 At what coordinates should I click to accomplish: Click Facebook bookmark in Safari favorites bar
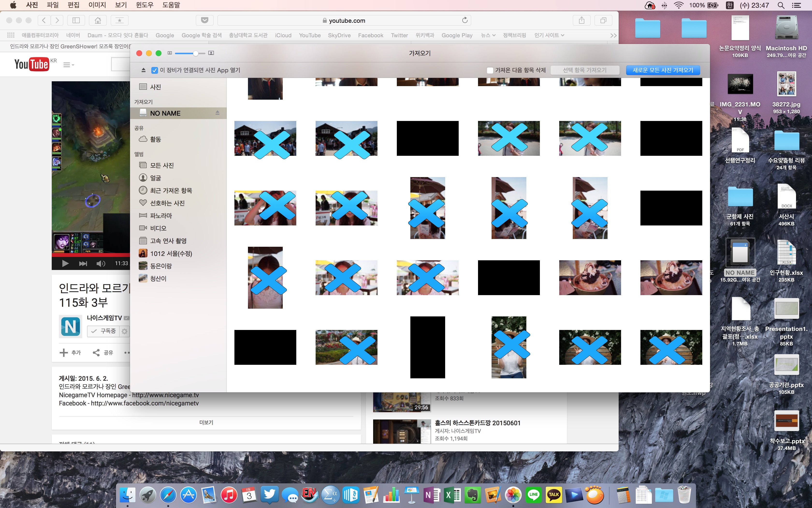(370, 35)
